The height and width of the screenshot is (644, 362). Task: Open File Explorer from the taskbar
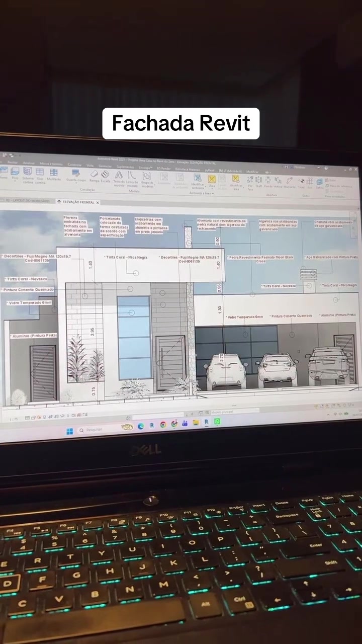[x=196, y=423]
